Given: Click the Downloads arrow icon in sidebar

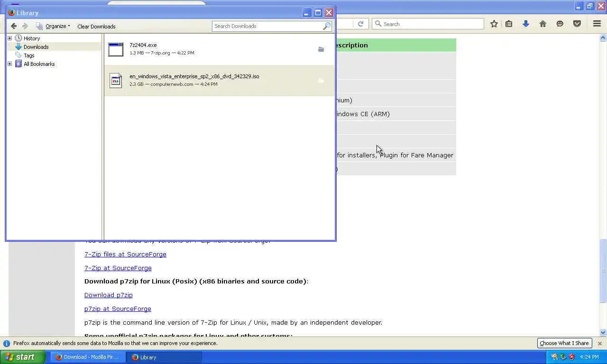Looking at the screenshot, I should [x=18, y=46].
